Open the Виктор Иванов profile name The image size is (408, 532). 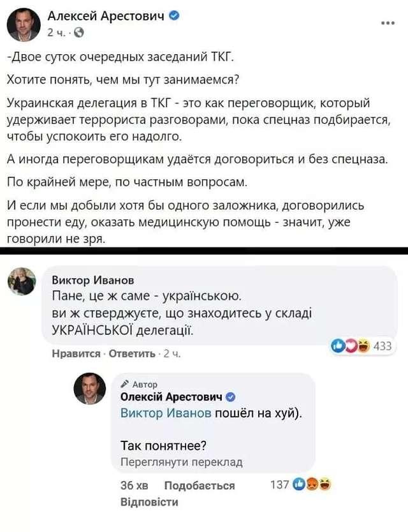tap(92, 279)
